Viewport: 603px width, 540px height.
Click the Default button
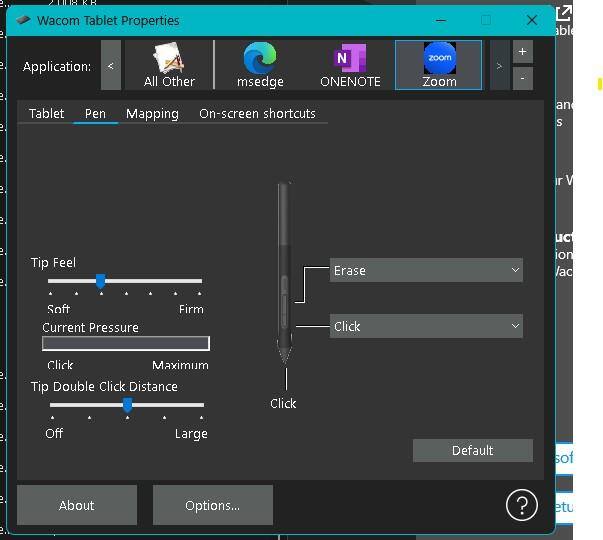pos(472,450)
